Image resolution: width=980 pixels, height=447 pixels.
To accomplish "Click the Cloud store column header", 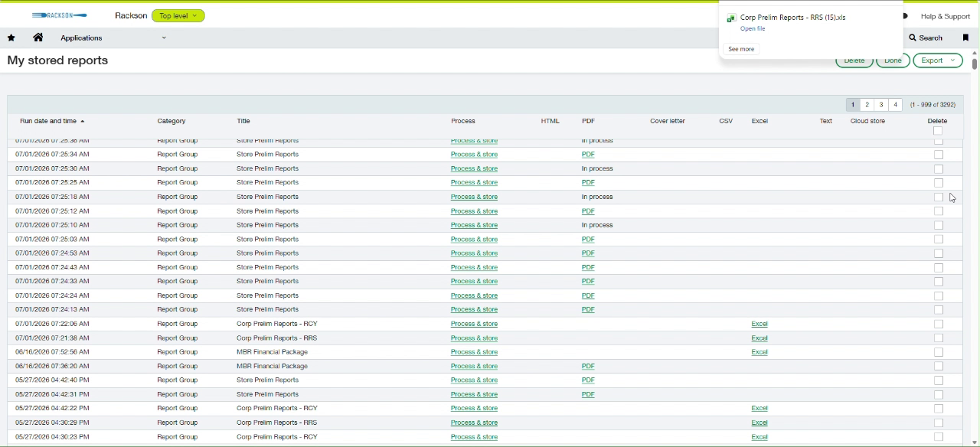I will [x=867, y=121].
